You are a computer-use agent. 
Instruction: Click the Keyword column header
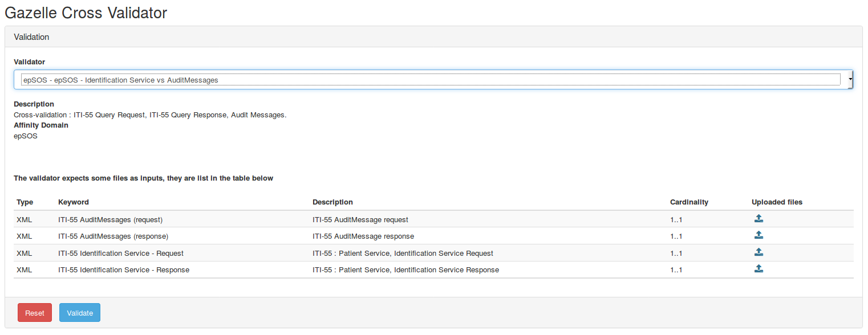click(74, 202)
